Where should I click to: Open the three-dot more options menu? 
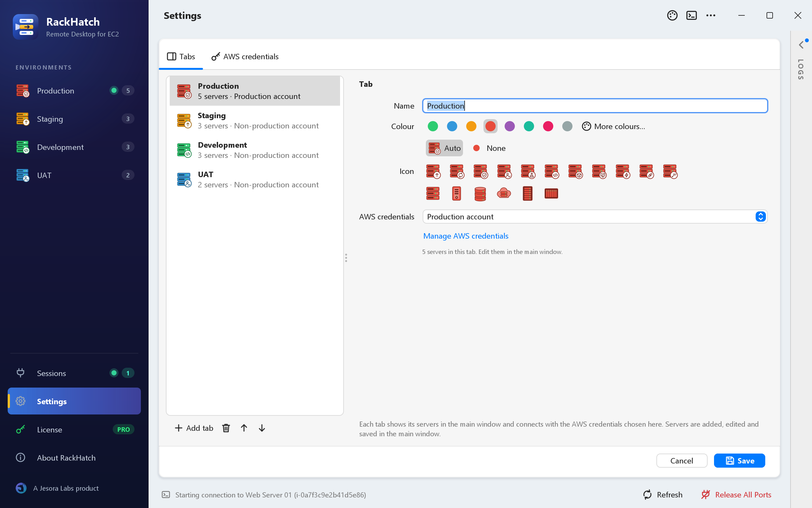click(x=710, y=15)
